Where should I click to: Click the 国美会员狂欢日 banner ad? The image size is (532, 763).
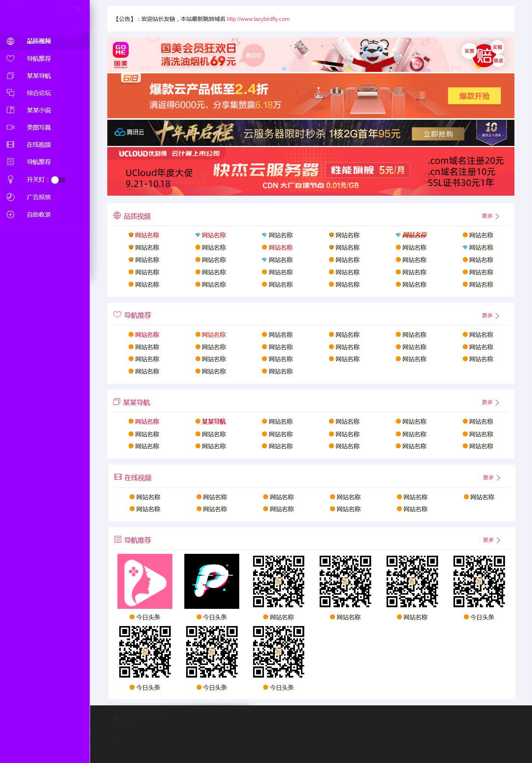pyautogui.click(x=311, y=54)
